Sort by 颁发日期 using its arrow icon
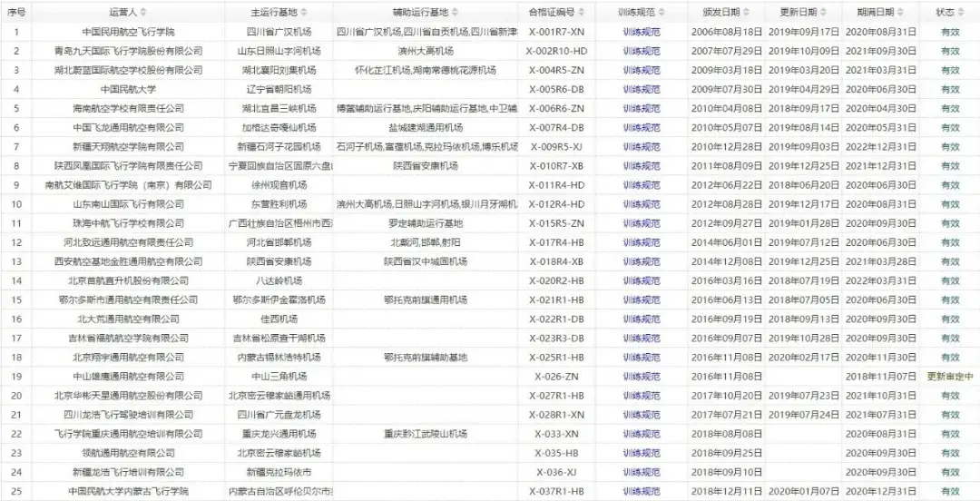Image resolution: width=980 pixels, height=501 pixels. (x=746, y=12)
